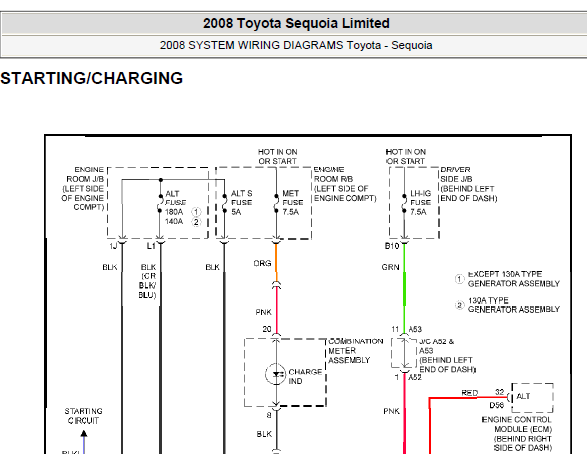Screen dimensions: 587x454
Task: Click the "STARTING CIRCUIT" label
Action: coord(83,416)
